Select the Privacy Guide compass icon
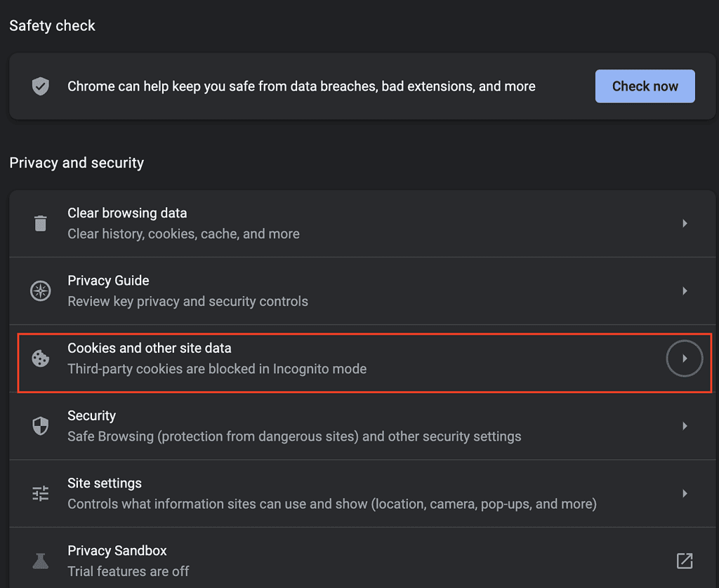 click(x=40, y=290)
